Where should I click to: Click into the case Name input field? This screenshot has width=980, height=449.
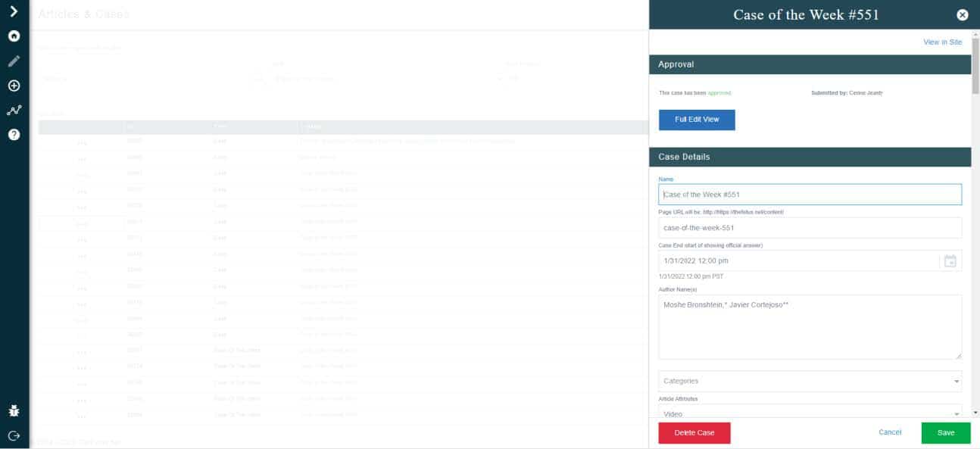tap(810, 195)
